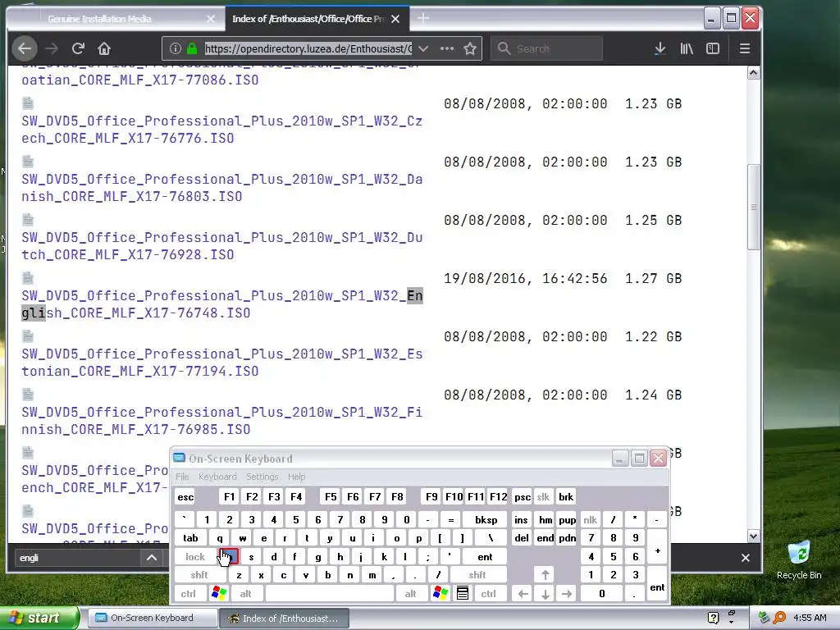This screenshot has width=840, height=630.
Task: Click the page scrollbar thumb
Action: [753, 206]
